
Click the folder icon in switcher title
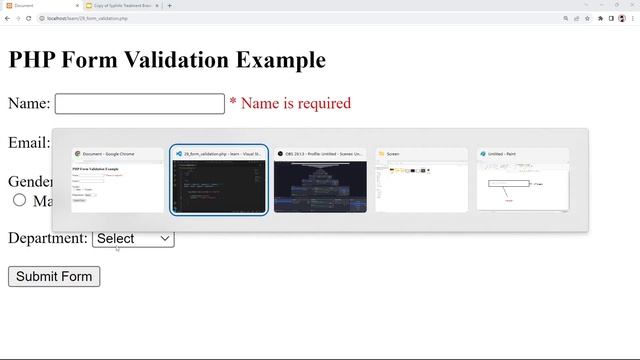point(382,154)
